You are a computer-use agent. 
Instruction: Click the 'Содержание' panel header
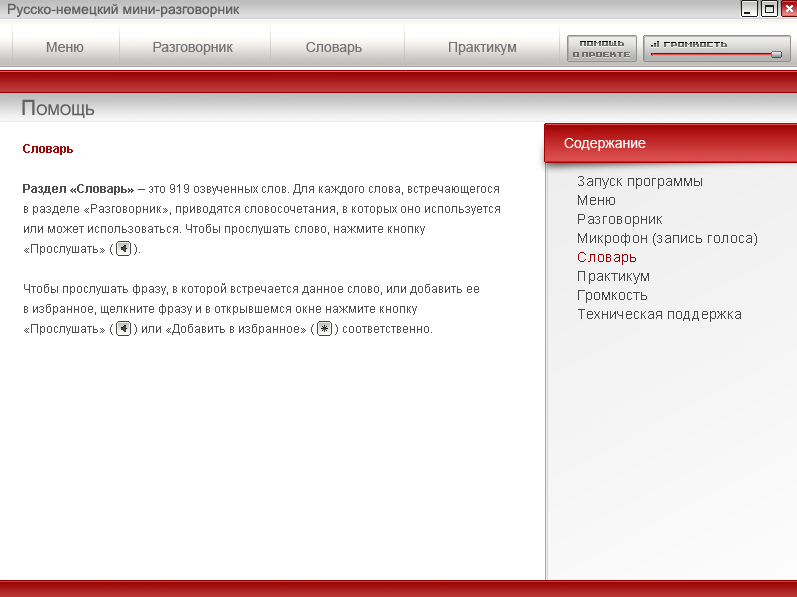[670, 143]
